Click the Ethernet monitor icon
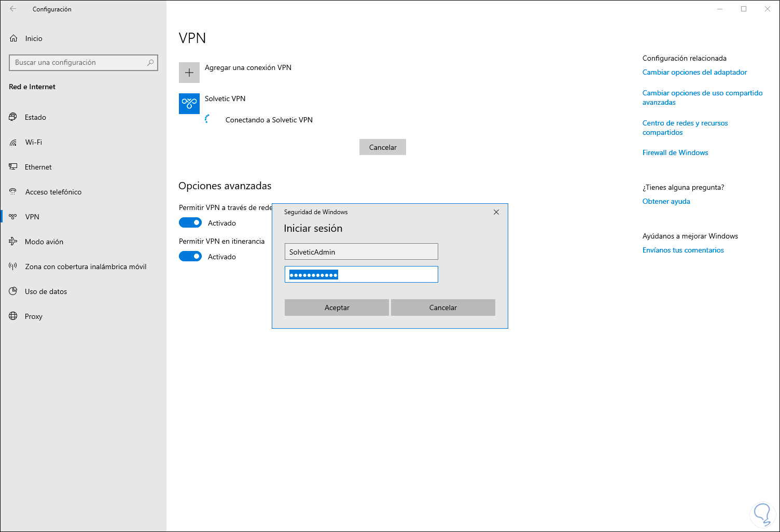 (13, 167)
